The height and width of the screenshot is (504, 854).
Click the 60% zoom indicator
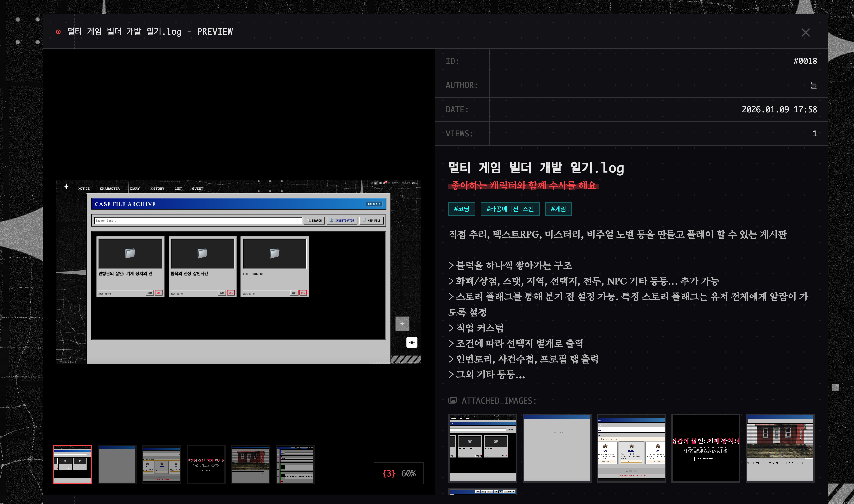[x=408, y=473]
